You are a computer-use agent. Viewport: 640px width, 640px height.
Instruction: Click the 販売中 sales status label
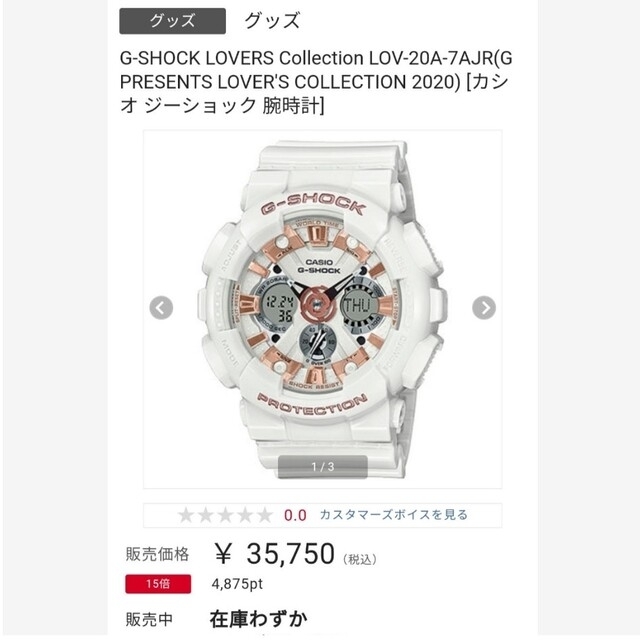point(149,620)
